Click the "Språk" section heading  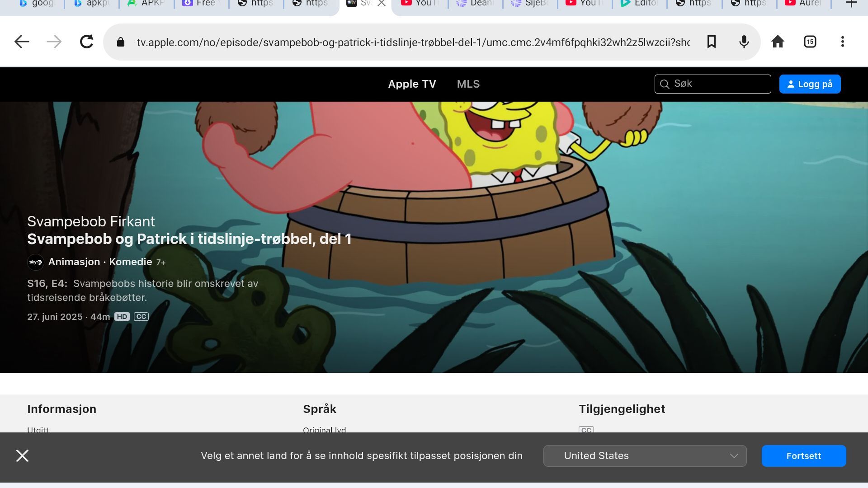click(320, 409)
